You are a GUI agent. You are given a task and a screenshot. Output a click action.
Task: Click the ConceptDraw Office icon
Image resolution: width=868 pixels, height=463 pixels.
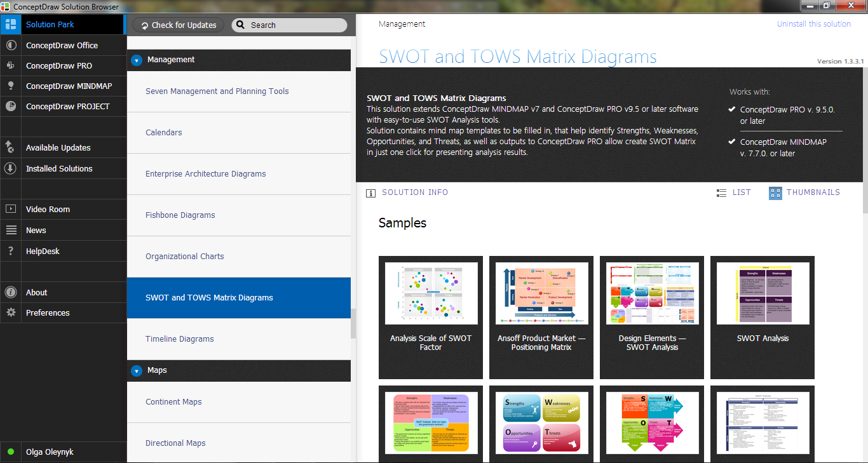point(10,46)
